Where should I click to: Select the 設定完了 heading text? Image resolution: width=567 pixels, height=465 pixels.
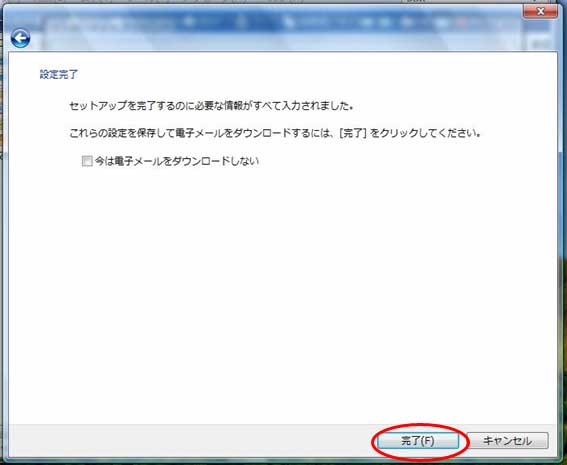pos(59,74)
